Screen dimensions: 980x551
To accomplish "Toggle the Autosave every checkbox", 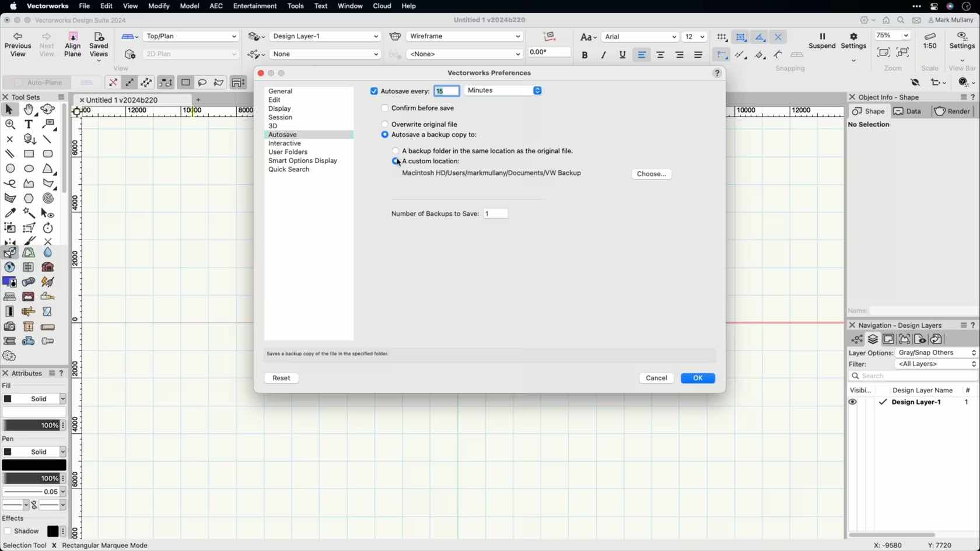I will [x=374, y=91].
